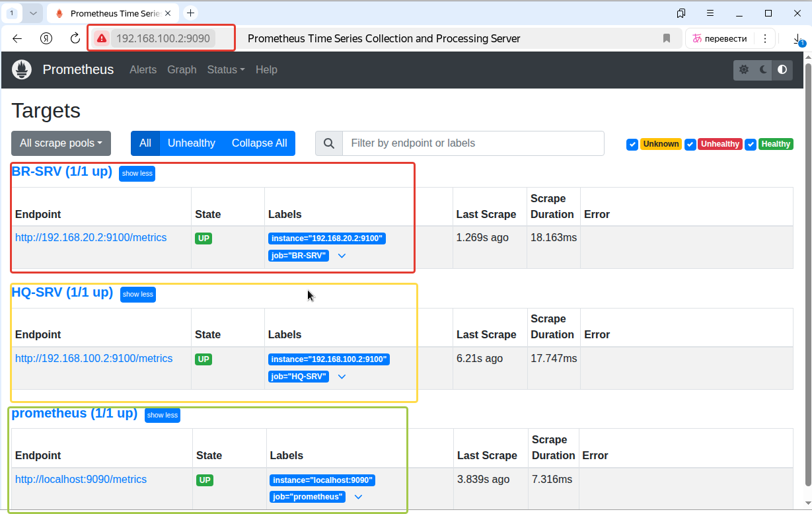Uncheck the Unknown state checkbox
Viewport: 812px width, 514px height.
632,144
